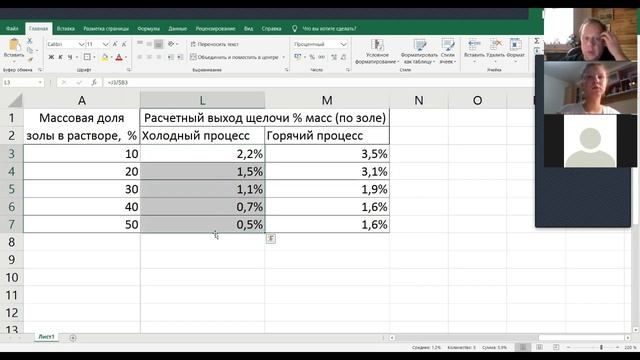Switch to the Данные tab
This screenshot has width=640, height=360.
point(178,29)
